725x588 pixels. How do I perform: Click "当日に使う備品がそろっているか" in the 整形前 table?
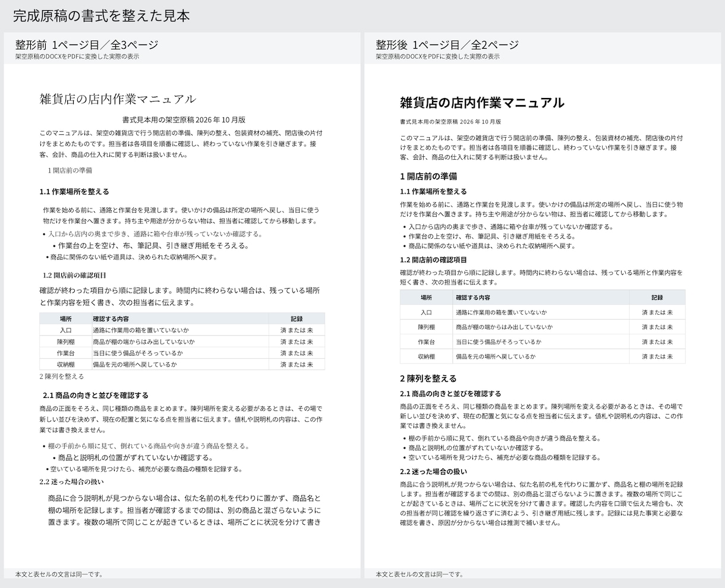(138, 353)
